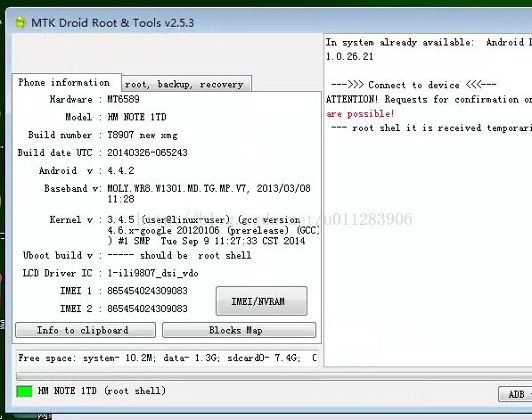Select LCD Driver IC value 1-ili9807_dsi_vdo
This screenshot has height=420, width=532.
pos(152,274)
